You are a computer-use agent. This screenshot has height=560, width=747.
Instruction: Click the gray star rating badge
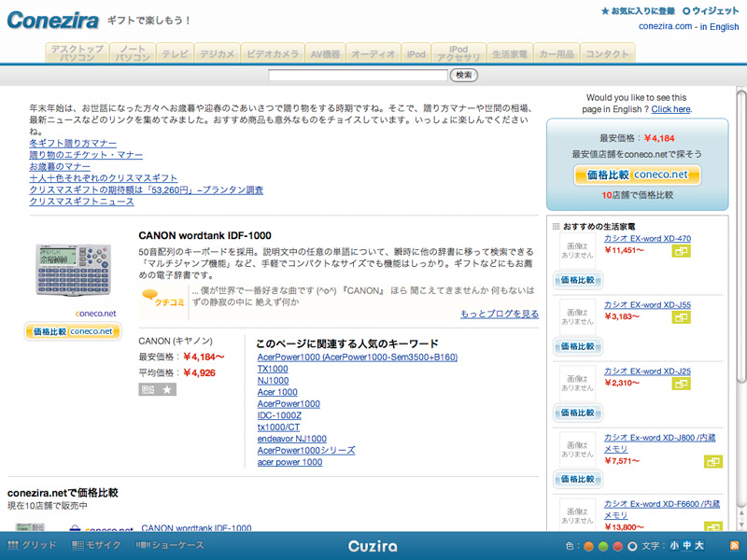point(157,389)
